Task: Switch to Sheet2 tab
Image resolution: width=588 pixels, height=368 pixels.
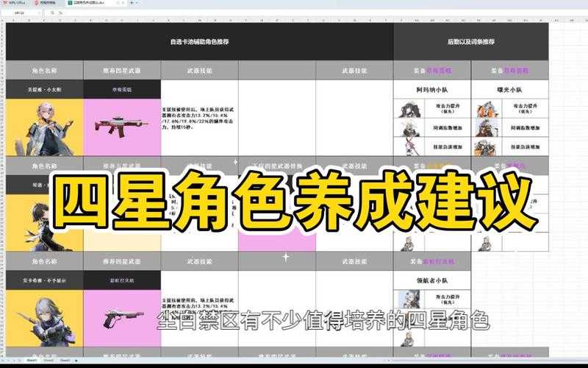Action: point(49,360)
